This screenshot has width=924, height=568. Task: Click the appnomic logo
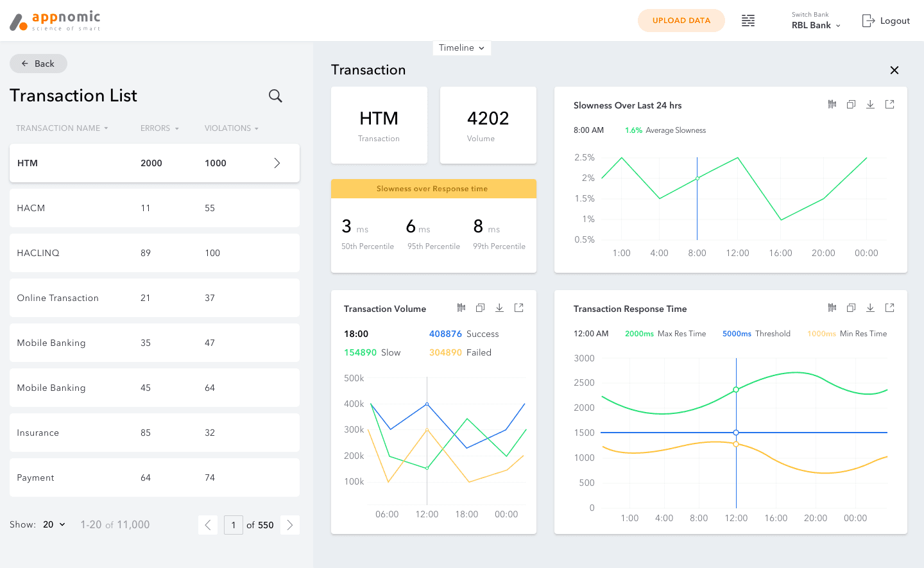(55, 21)
